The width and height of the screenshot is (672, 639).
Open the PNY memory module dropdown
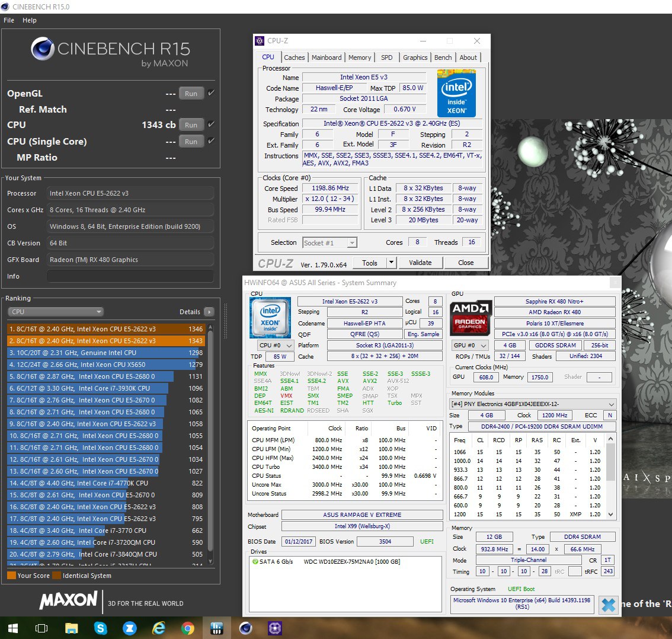coord(533,404)
